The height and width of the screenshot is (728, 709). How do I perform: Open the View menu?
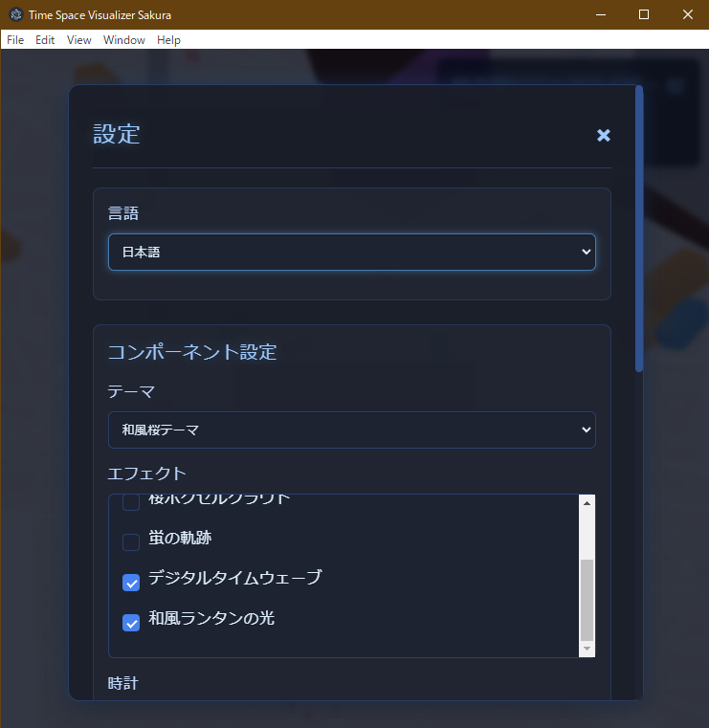(x=78, y=40)
